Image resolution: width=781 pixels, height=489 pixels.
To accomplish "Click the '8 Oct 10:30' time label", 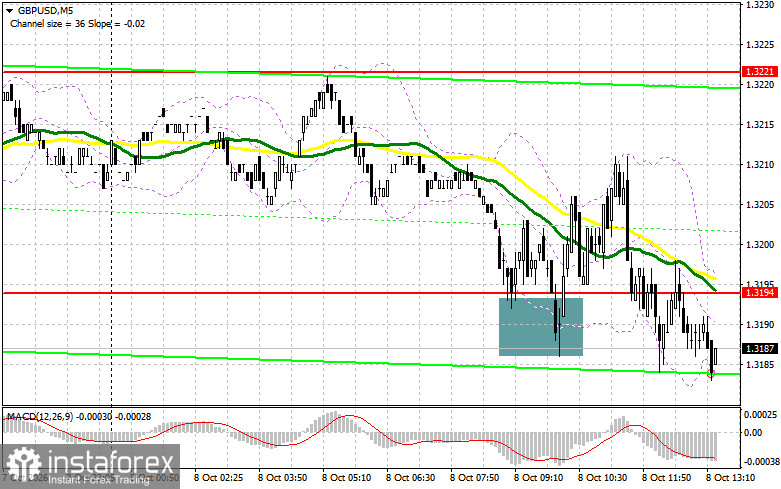I will (x=603, y=478).
